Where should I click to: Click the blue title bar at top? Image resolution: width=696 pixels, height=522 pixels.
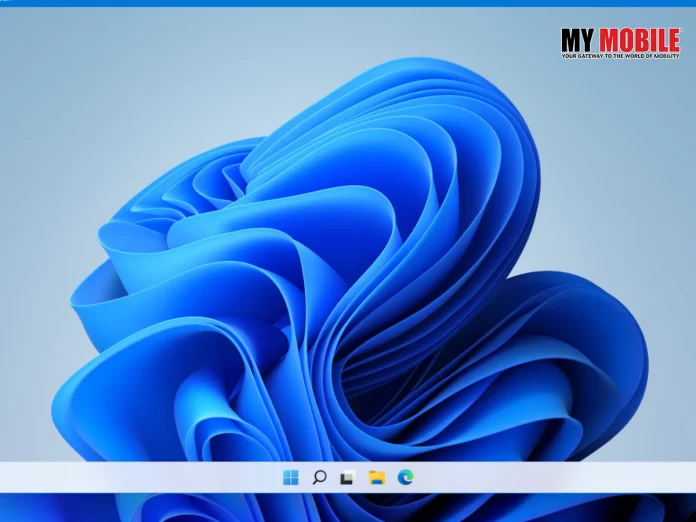click(x=348, y=3)
